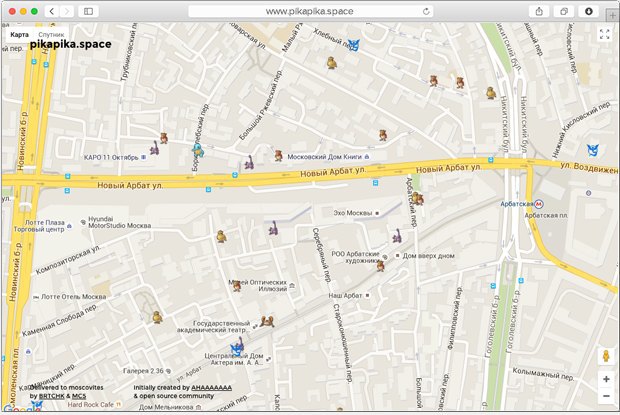Open the BRTCHK link

[x=51, y=396]
